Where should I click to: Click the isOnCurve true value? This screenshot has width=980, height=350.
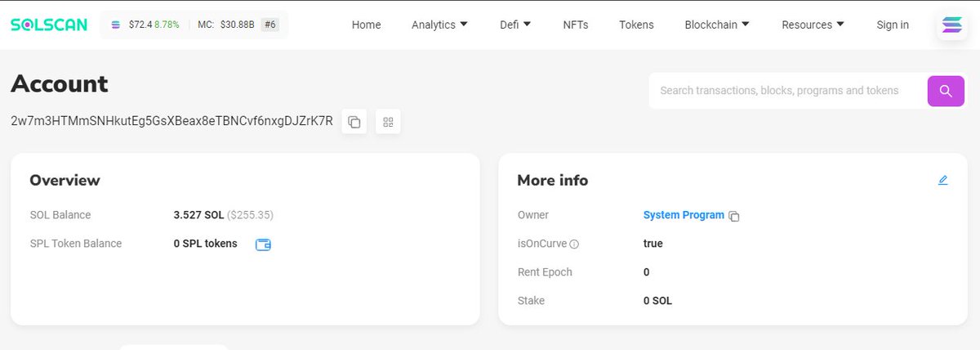coord(653,244)
